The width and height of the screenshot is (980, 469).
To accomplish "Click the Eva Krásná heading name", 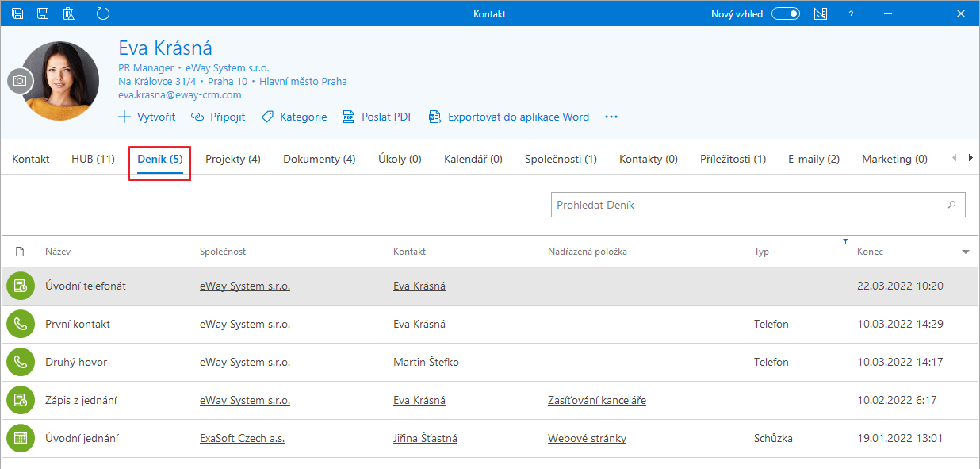I will click(x=166, y=48).
